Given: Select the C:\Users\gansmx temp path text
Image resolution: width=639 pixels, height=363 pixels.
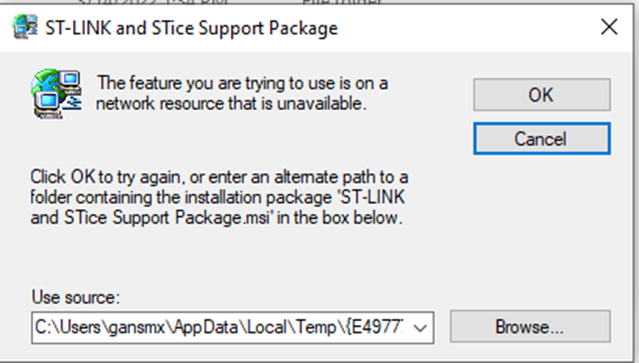Looking at the screenshot, I should click(219, 328).
